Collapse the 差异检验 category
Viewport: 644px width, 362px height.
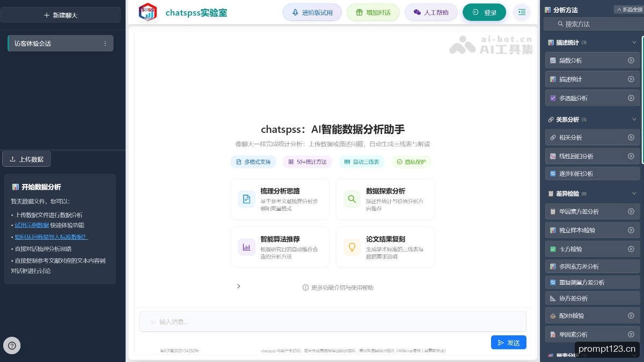click(634, 194)
